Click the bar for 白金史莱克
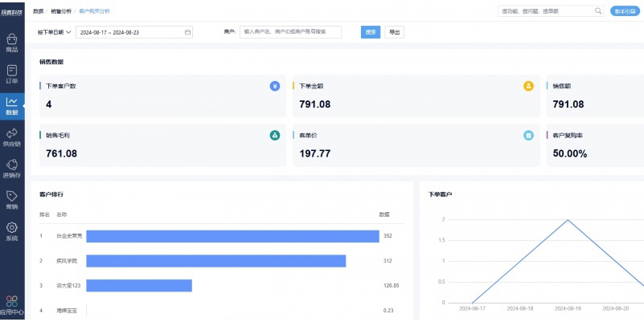The width and height of the screenshot is (644, 322). [232, 236]
